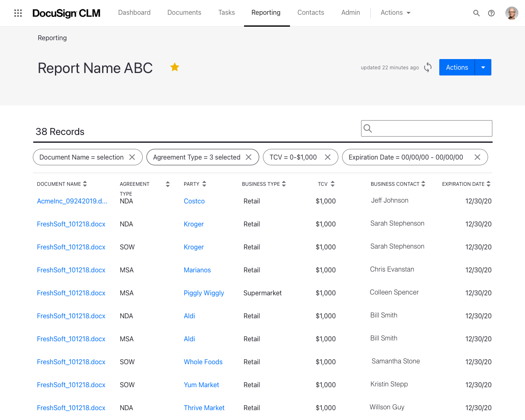Click the updated 22 minutes ago text
Screen dimensions: 525x420
pyautogui.click(x=390, y=68)
